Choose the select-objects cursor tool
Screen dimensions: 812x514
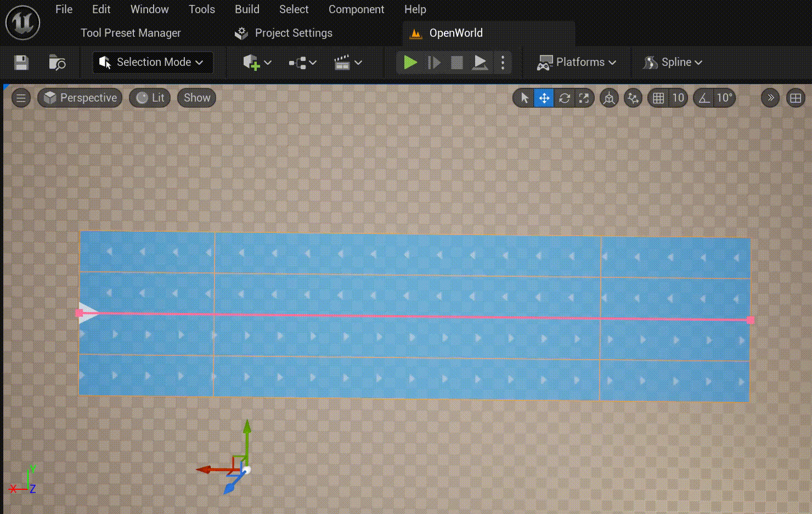point(525,98)
